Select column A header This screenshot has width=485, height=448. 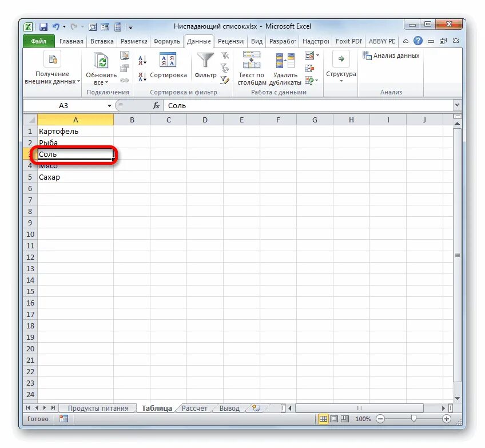click(75, 120)
